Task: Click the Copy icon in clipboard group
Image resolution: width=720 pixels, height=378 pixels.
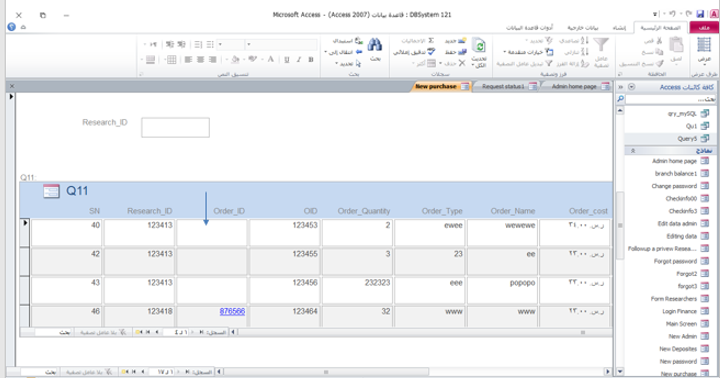Action: pyautogui.click(x=659, y=52)
